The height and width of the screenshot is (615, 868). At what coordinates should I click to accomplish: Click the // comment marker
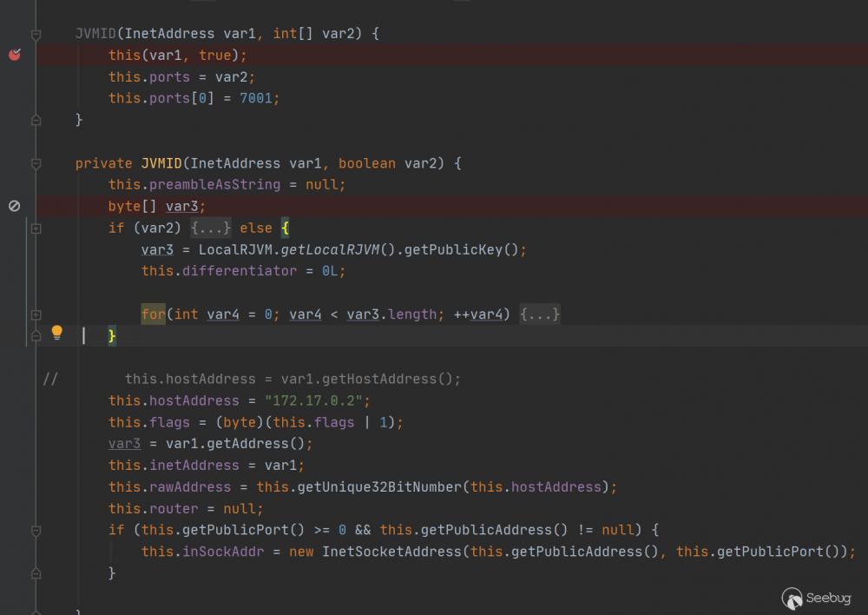click(x=50, y=379)
